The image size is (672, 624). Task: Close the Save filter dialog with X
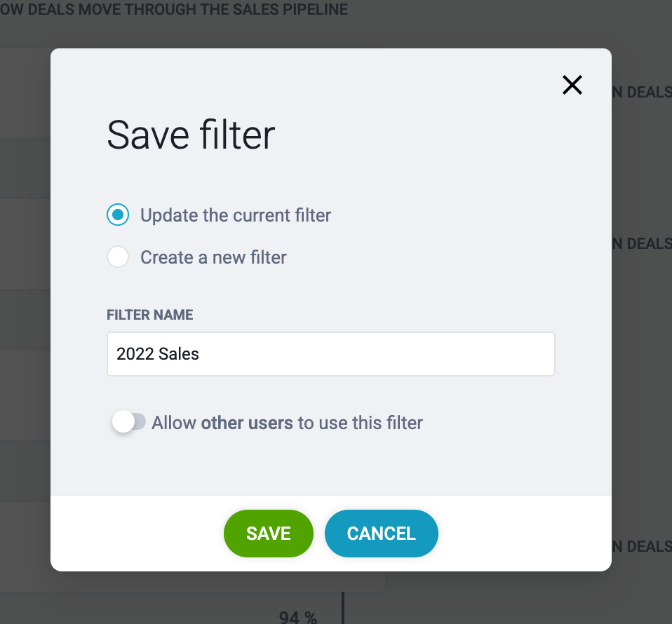[572, 85]
